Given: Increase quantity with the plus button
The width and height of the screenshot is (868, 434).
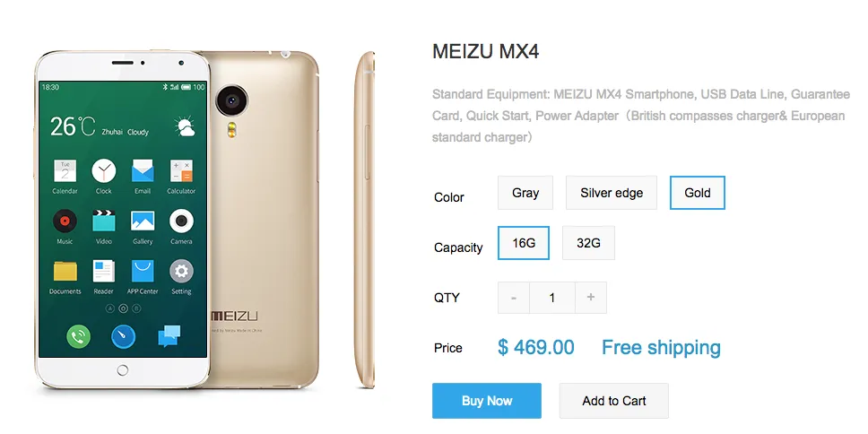Looking at the screenshot, I should pyautogui.click(x=591, y=298).
